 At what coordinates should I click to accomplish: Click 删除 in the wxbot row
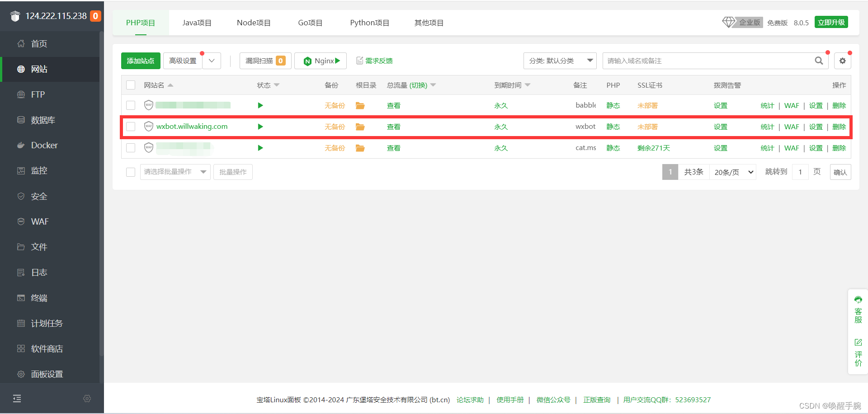(839, 127)
